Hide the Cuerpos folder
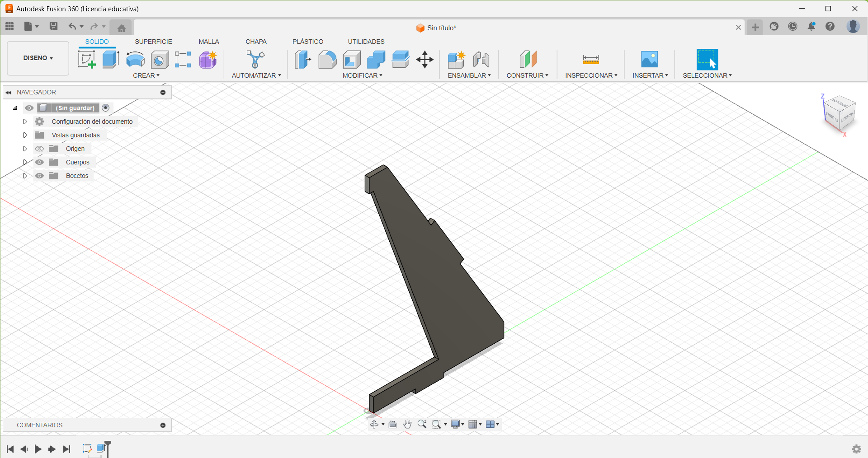Viewport: 868px width, 458px height. (x=39, y=162)
